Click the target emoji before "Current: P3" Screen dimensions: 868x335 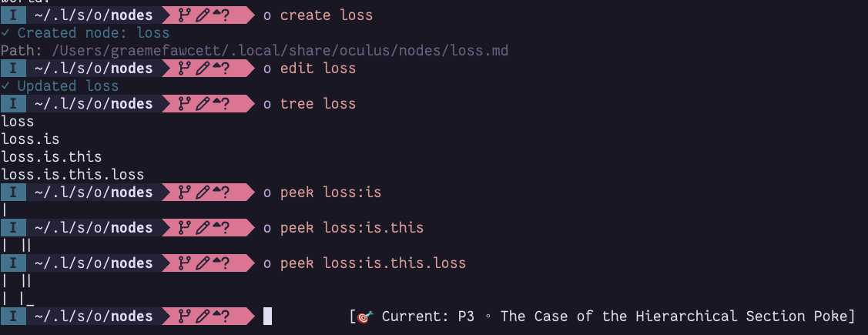point(367,317)
